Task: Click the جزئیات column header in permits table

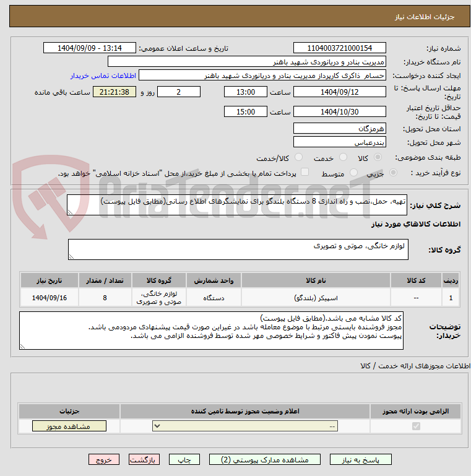Action: (x=69, y=411)
